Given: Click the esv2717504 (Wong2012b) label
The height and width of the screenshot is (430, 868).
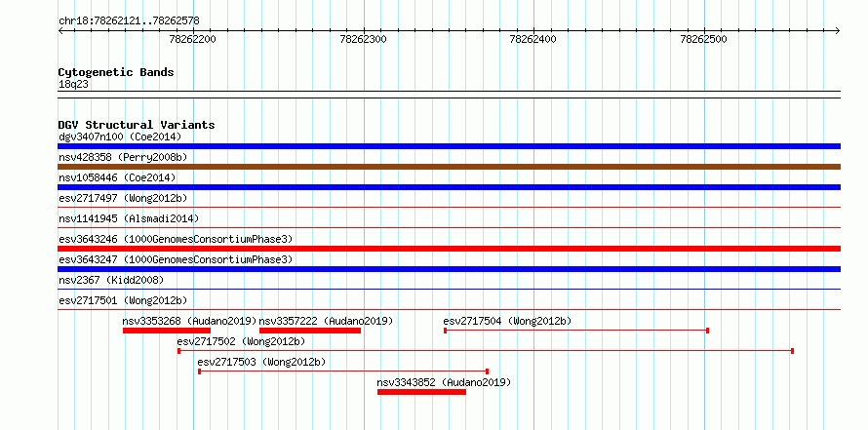Looking at the screenshot, I should [x=507, y=321].
